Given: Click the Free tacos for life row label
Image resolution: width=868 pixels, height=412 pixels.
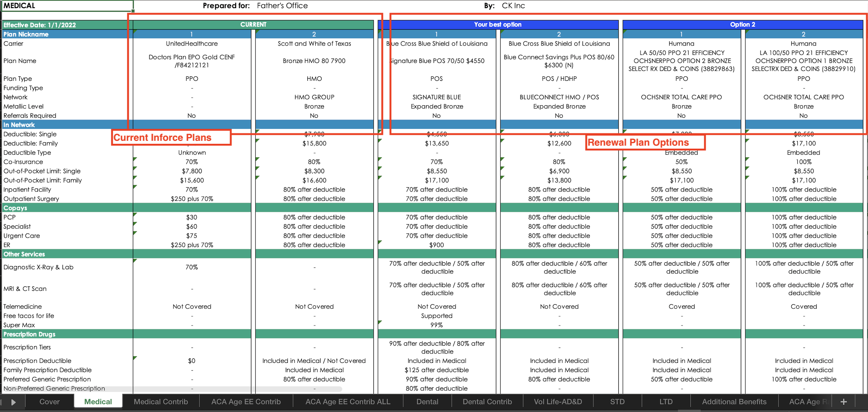Looking at the screenshot, I should pyautogui.click(x=29, y=316).
